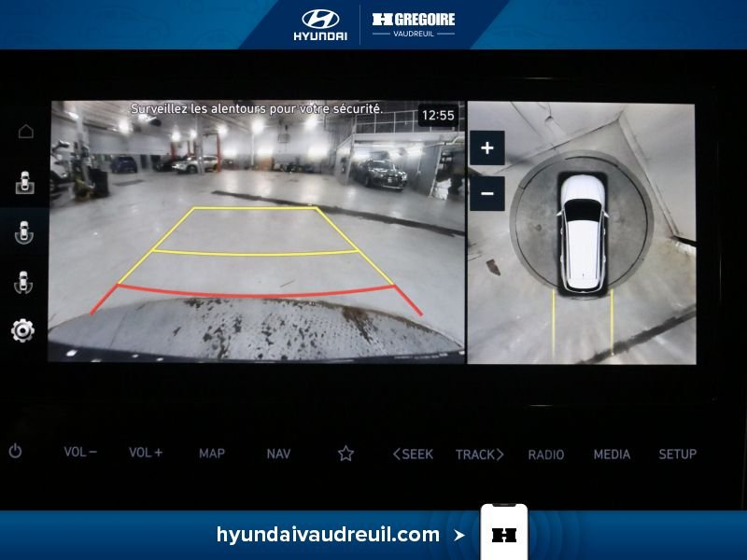Skip forward with TRACK> button
This screenshot has height=560, width=747.
pos(480,455)
